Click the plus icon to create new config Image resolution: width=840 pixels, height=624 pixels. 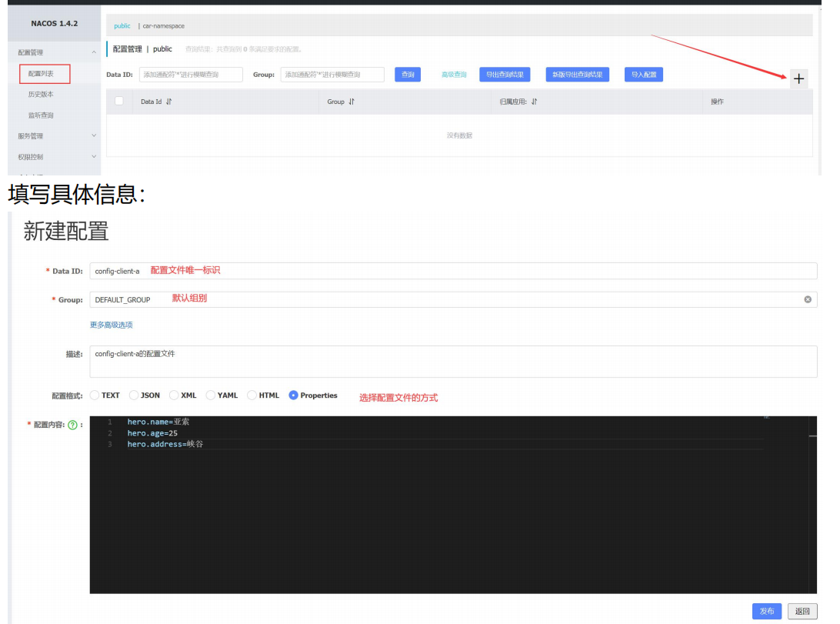click(x=798, y=78)
